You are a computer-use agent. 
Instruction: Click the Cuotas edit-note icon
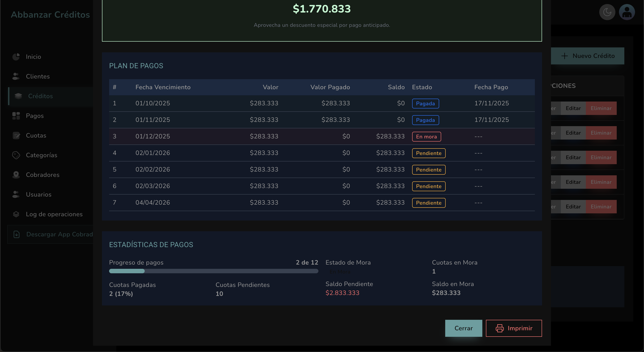tap(16, 136)
